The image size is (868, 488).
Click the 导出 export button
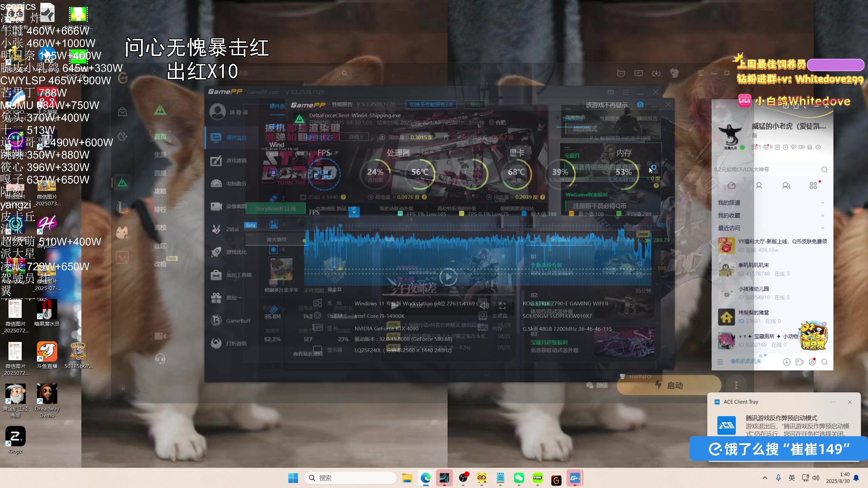[475, 104]
